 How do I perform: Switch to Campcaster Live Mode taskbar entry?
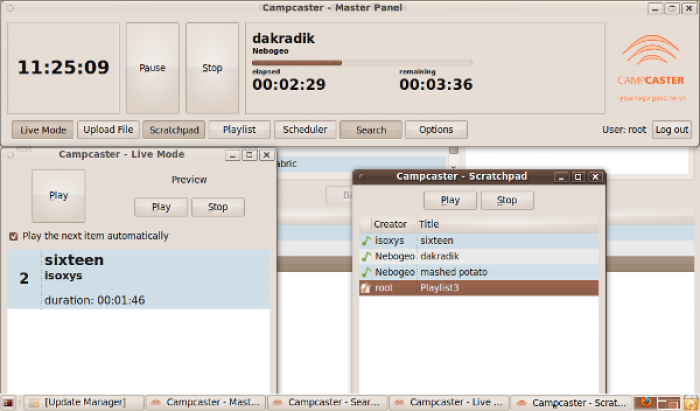point(449,403)
